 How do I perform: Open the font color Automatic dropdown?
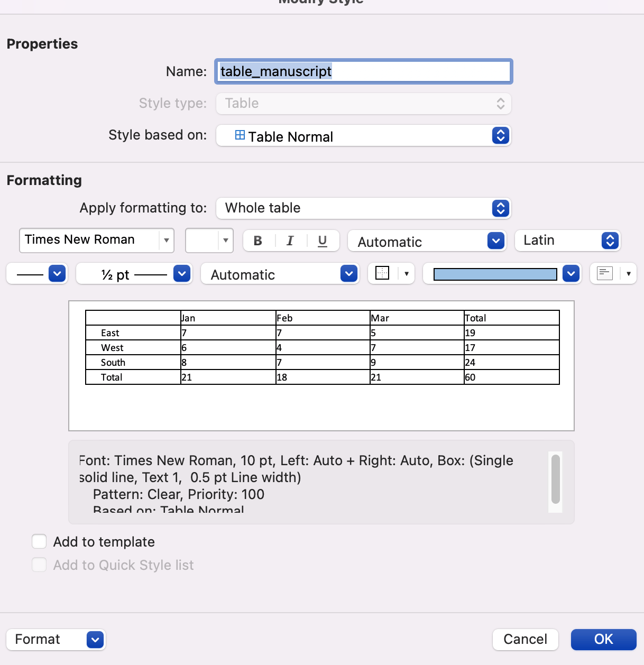427,241
